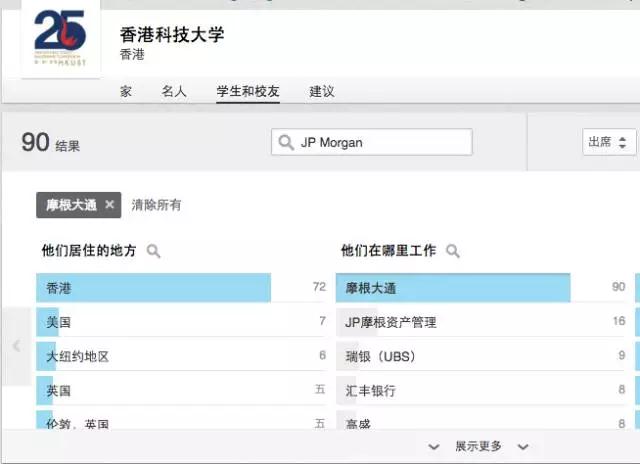This screenshot has height=464, width=640.
Task: Click the search magnifier icon in JP Morgan field
Action: pyautogui.click(x=287, y=143)
